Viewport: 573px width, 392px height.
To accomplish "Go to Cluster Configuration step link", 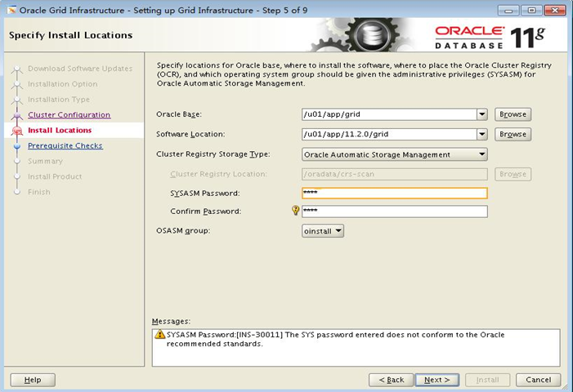I will coord(69,115).
